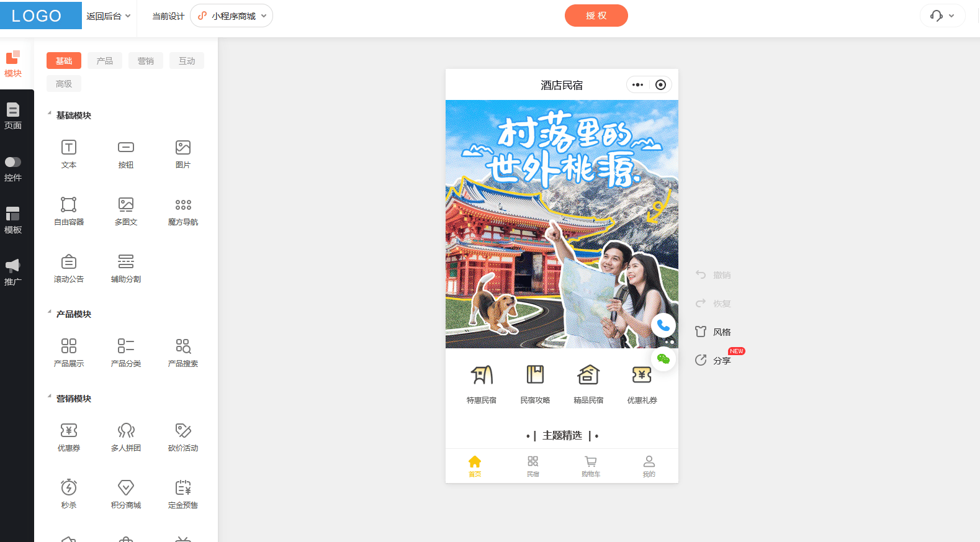This screenshot has height=542, width=980.
Task: Select the 多人拼团 module
Action: tap(126, 438)
